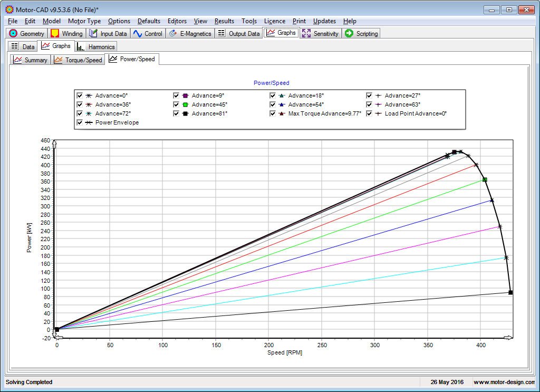Image resolution: width=540 pixels, height=392 pixels.
Task: Open the Results menu
Action: [x=224, y=21]
